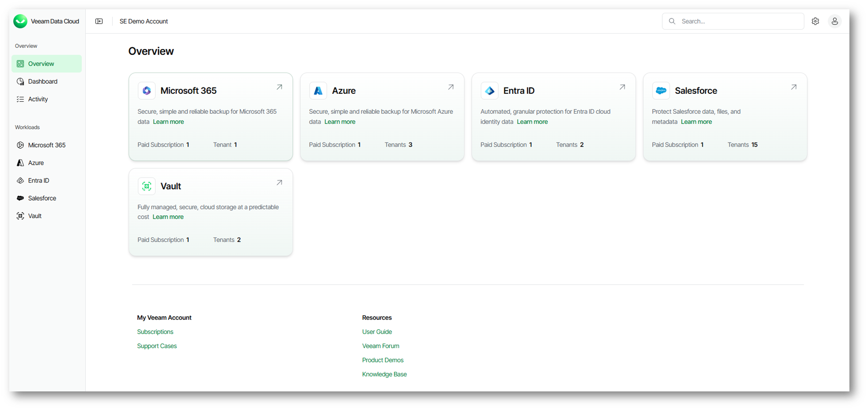
Task: Click the Vault card logo icon
Action: 146,186
